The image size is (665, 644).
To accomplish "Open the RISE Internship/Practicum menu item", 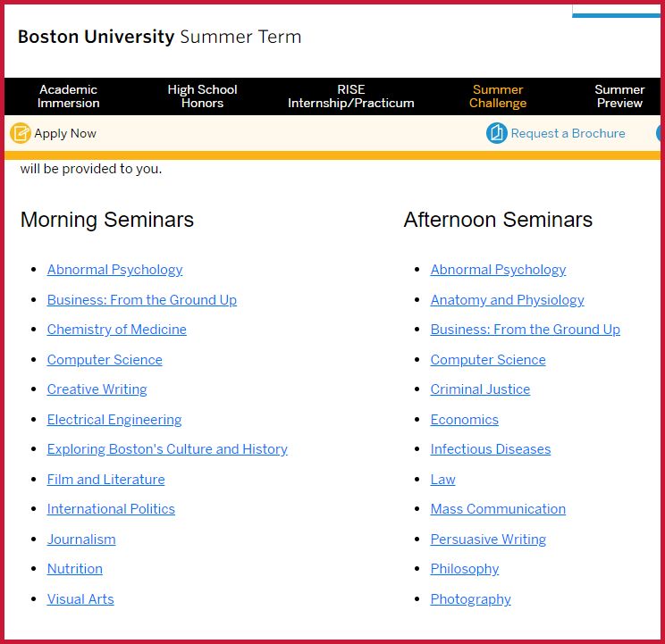I will [350, 96].
